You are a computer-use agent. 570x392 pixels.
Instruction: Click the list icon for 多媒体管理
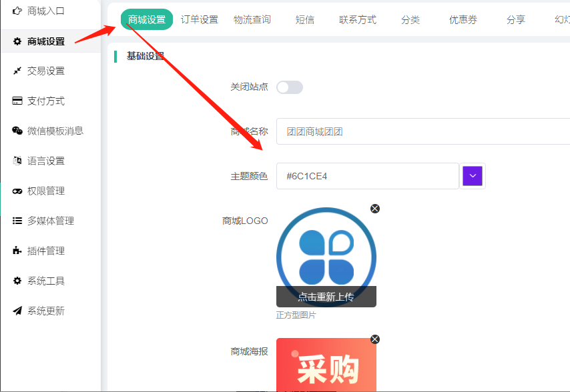pyautogui.click(x=17, y=221)
